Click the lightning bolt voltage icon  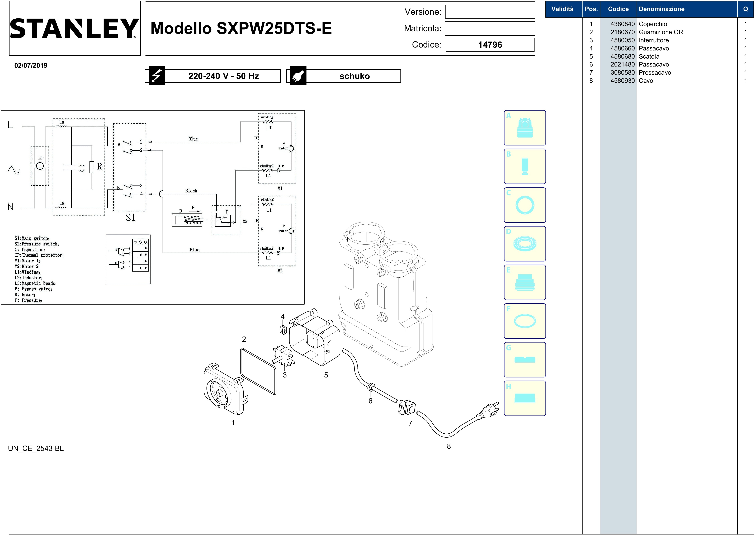[x=157, y=76]
